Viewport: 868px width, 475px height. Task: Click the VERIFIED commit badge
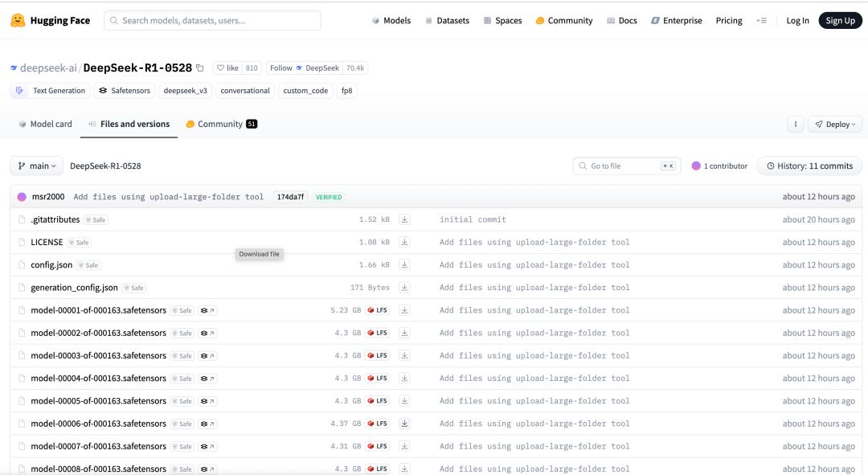[329, 197]
